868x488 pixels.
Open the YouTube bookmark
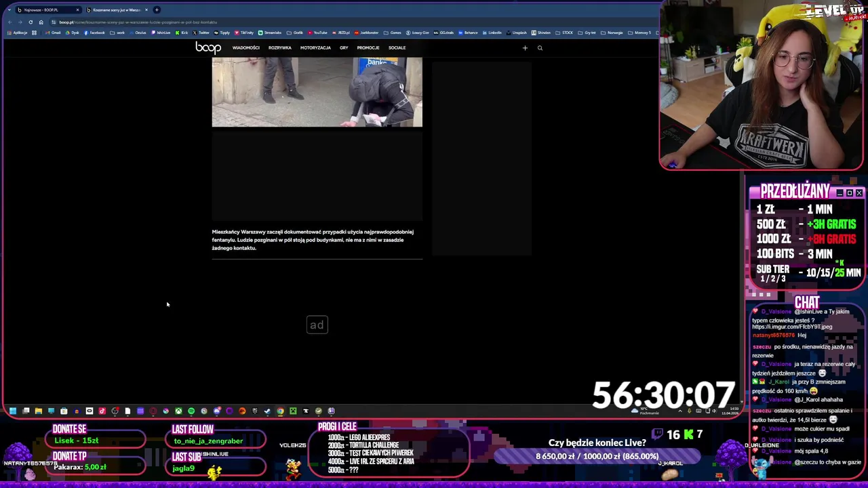[317, 33]
